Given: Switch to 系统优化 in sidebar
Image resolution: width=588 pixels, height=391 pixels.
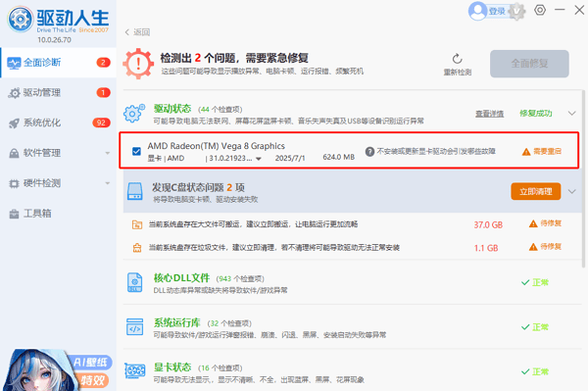Looking at the screenshot, I should point(58,122).
